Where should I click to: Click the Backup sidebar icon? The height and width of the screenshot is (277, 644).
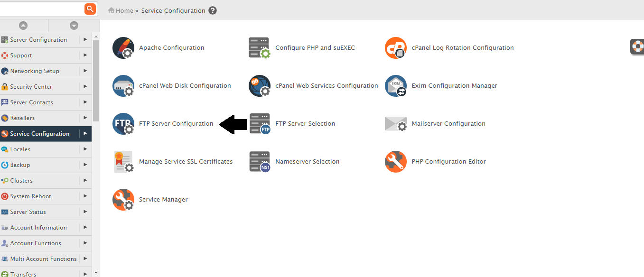click(x=5, y=165)
